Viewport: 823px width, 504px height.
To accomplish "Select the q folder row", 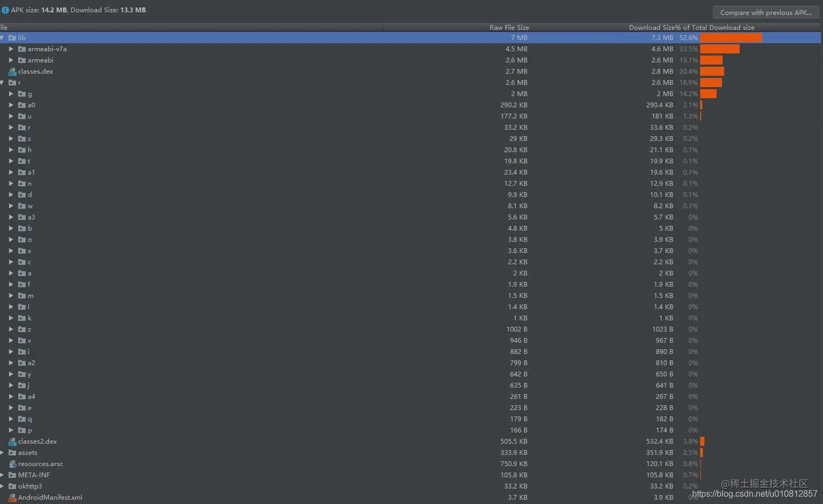I will 411,419.
